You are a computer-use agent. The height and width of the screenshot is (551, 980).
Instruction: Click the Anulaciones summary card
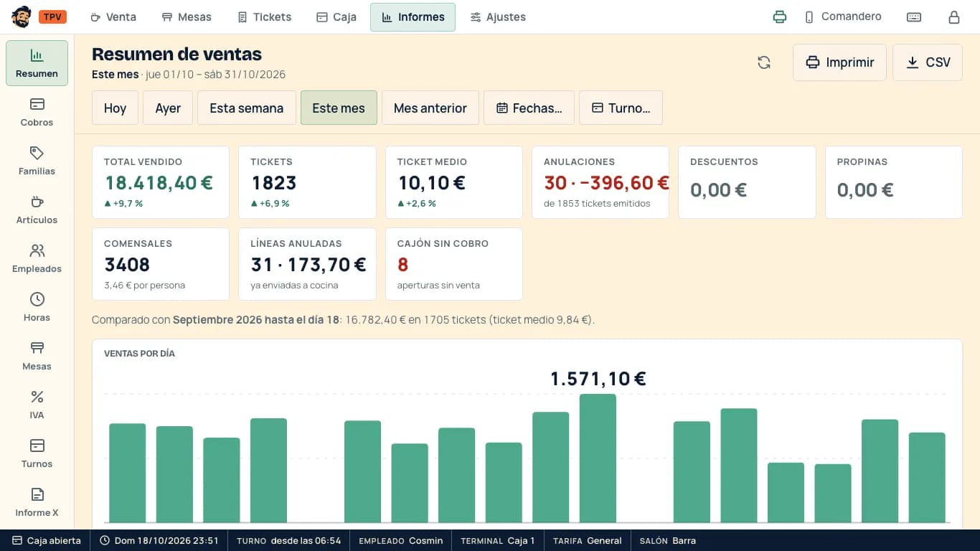600,182
